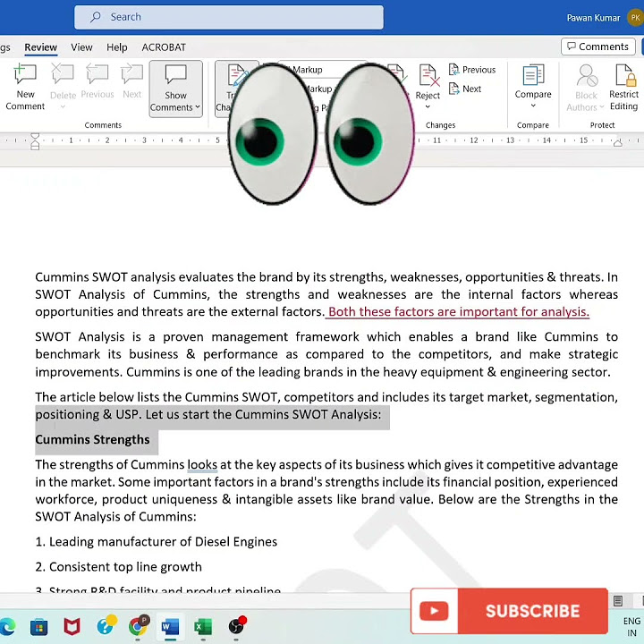Click the Compare documents icon
This screenshot has width=644, height=644.
pos(533,75)
